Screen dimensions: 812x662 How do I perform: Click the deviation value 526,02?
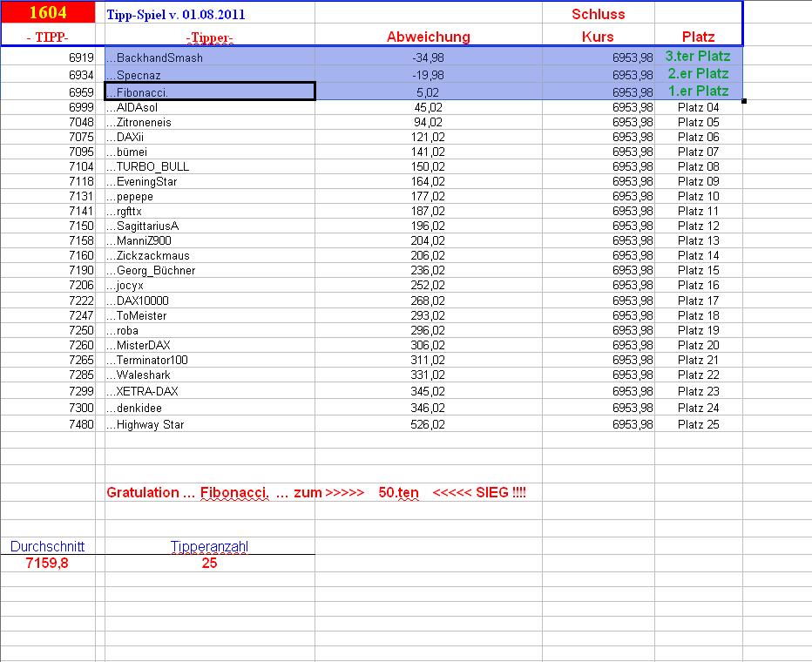coord(429,424)
